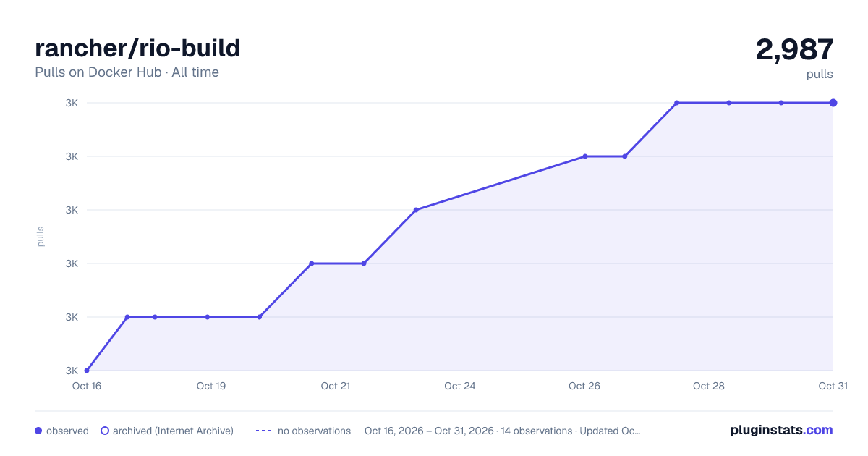The image size is (868, 456).
Task: Click the 'archived (Internet Archive)' legend text
Action: (x=173, y=431)
